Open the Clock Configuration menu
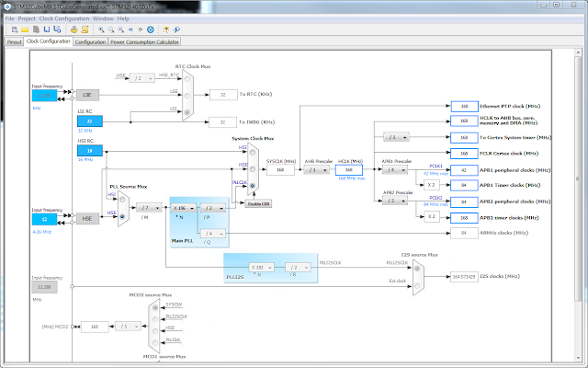 64,18
